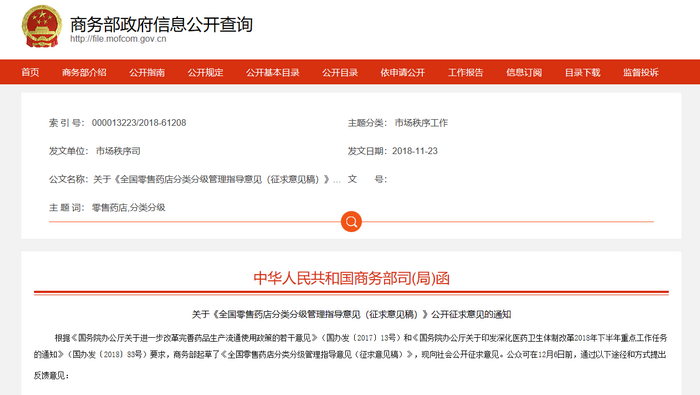This screenshot has height=395, width=700.
Task: Click the orange search magnifier icon
Action: click(x=351, y=222)
